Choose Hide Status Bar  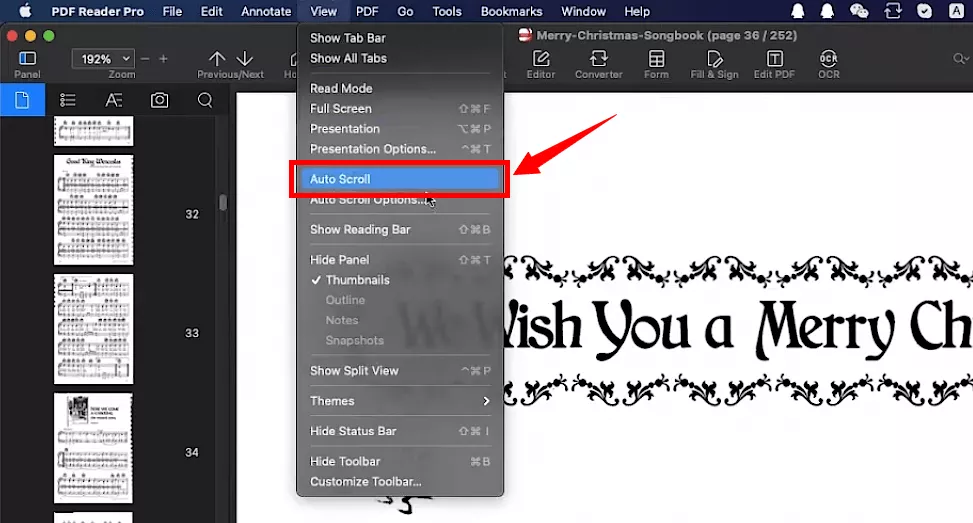pyautogui.click(x=400, y=431)
